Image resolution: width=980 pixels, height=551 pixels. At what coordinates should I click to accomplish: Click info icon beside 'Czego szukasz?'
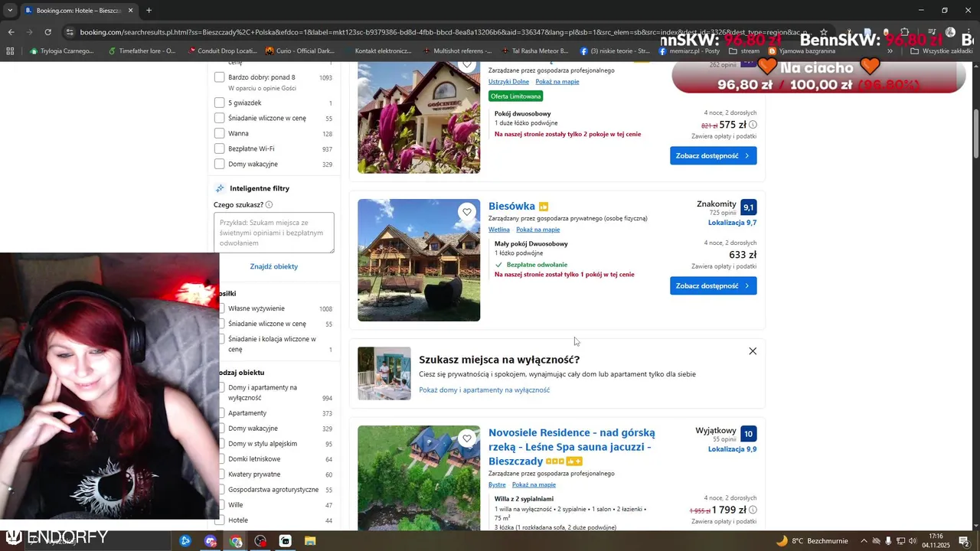click(x=269, y=205)
